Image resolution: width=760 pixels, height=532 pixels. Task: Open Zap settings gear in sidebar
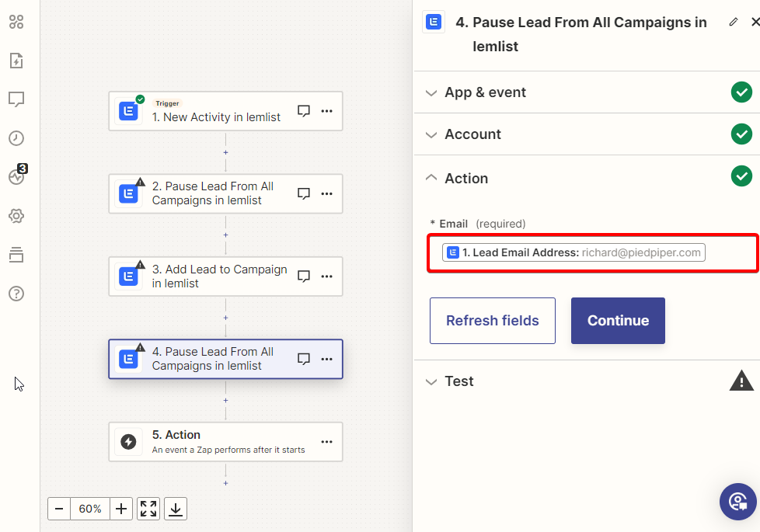coord(16,216)
